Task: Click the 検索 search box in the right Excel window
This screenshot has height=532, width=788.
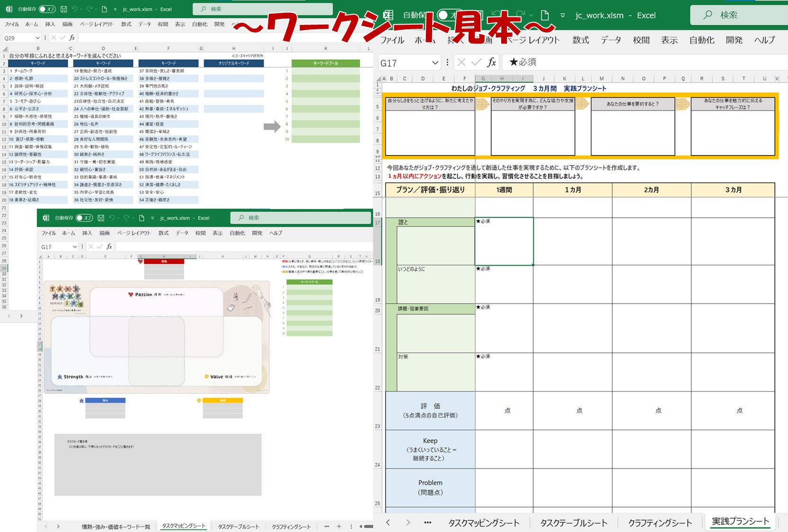Action: pos(739,15)
